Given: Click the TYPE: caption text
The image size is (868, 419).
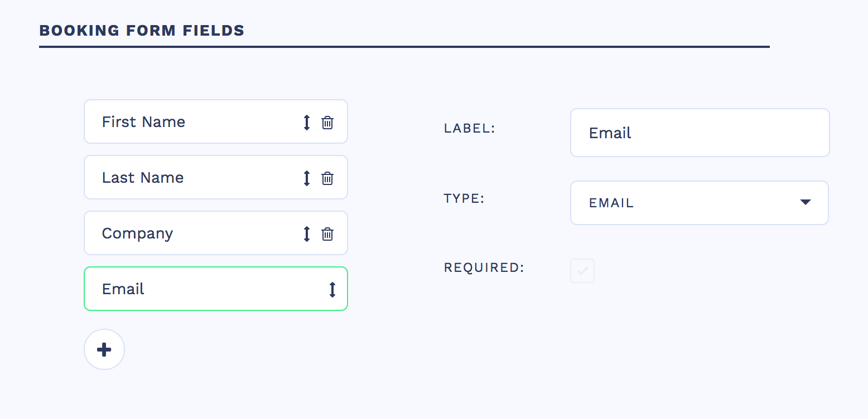Looking at the screenshot, I should click(464, 199).
